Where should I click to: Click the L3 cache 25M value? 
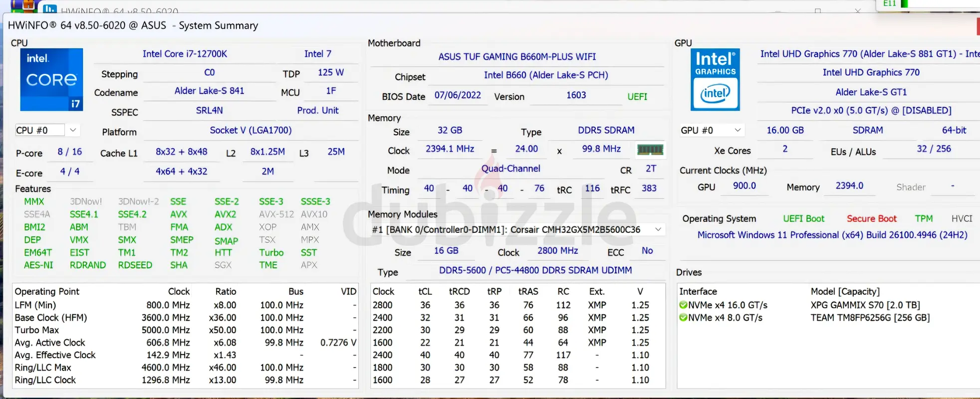(x=336, y=152)
